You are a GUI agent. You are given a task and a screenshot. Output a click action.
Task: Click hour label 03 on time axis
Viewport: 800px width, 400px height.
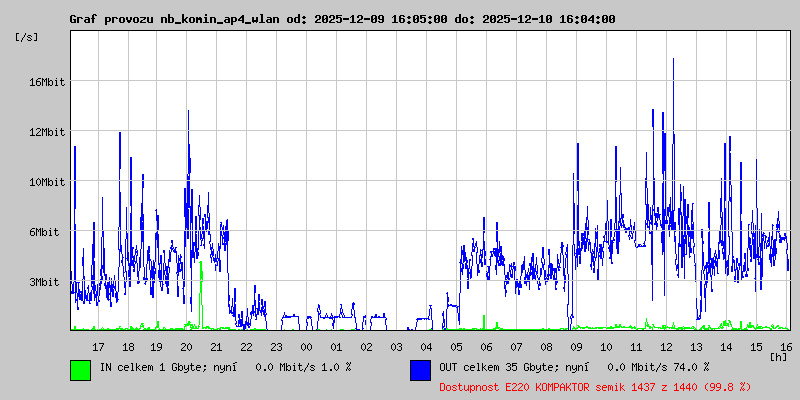coord(396,347)
